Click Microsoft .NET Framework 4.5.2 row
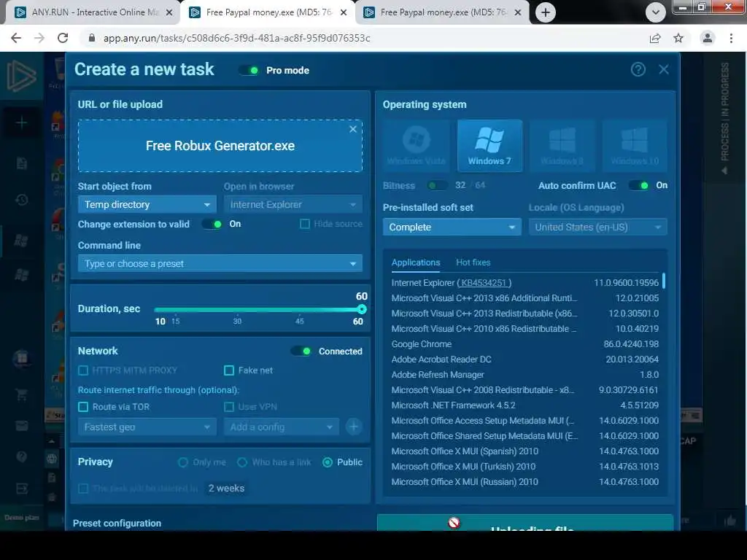This screenshot has height=560, width=747. (x=525, y=405)
